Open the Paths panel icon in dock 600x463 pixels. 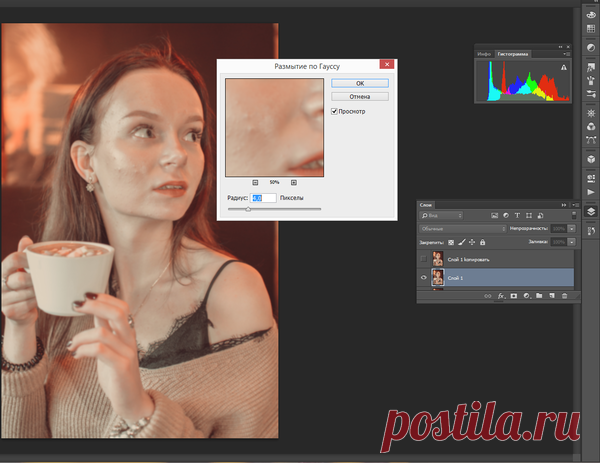coord(591,140)
